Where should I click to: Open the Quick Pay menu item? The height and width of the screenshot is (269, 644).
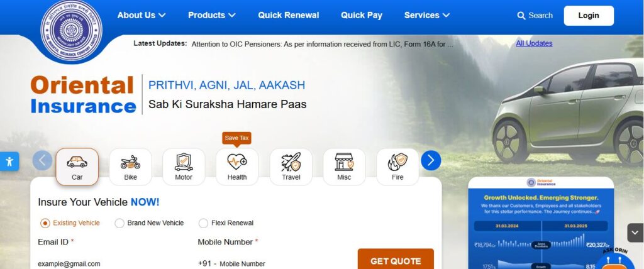pos(362,15)
